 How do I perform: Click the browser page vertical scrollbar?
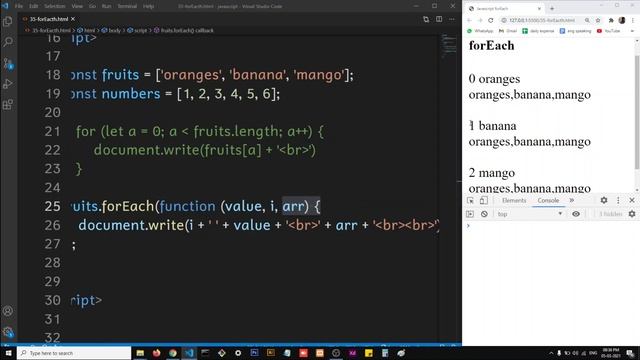coord(637,112)
